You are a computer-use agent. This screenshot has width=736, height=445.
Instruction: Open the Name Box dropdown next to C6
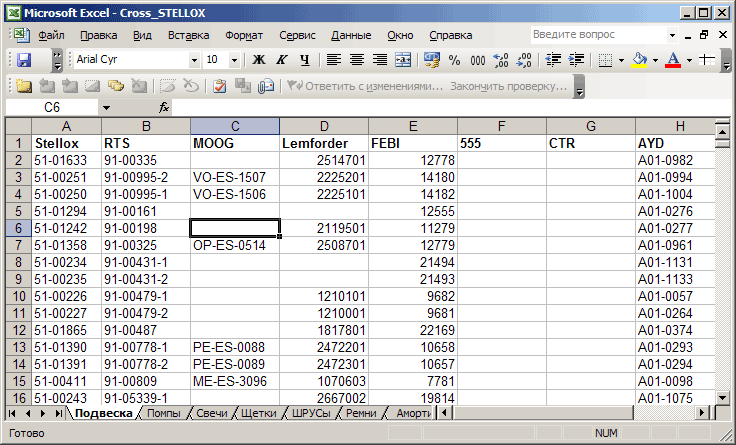(107, 108)
